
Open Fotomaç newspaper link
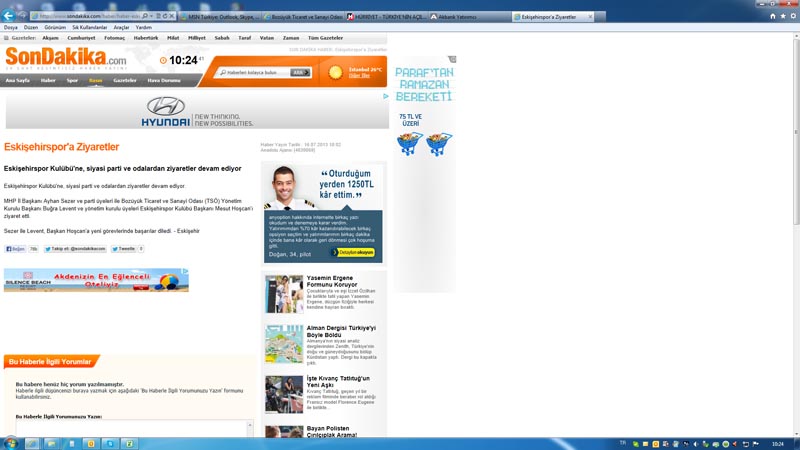pyautogui.click(x=114, y=38)
